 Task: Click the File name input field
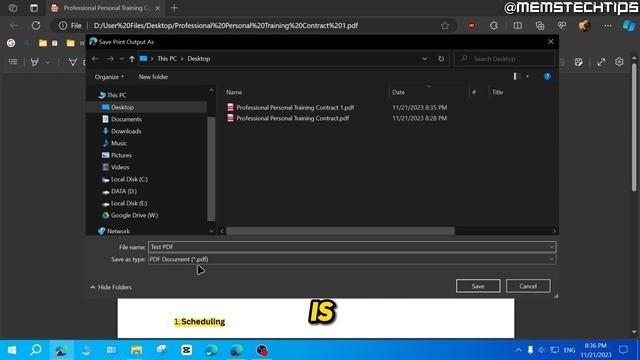(349, 247)
